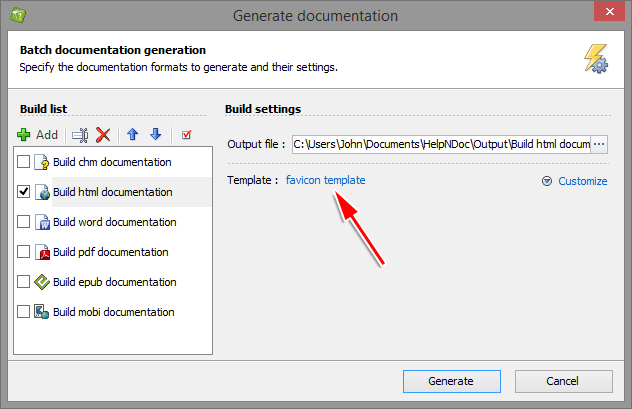
Task: Select Build epub documentation row
Action: pyautogui.click(x=113, y=282)
